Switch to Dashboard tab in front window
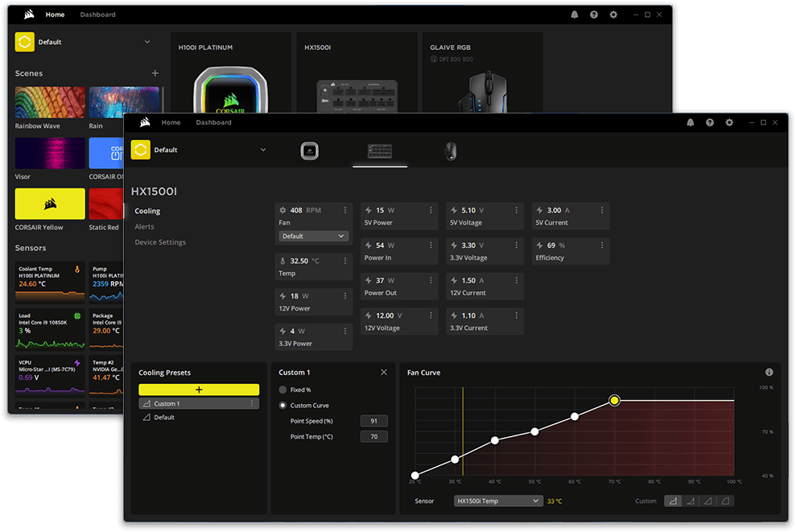Screen dimensions: 796x532 click(x=214, y=122)
